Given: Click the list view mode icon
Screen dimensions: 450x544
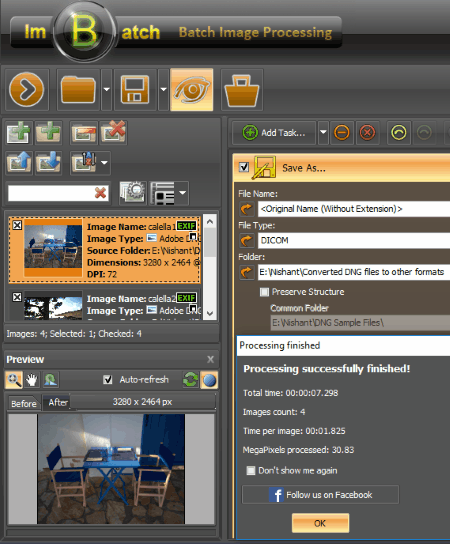Looking at the screenshot, I should click(162, 193).
